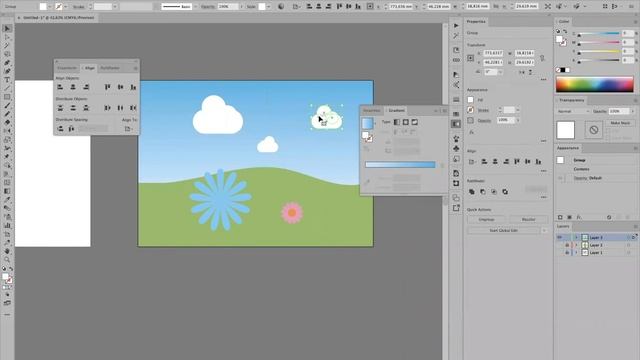Select the Pen tool
The height and width of the screenshot is (360, 640).
[x=7, y=62]
